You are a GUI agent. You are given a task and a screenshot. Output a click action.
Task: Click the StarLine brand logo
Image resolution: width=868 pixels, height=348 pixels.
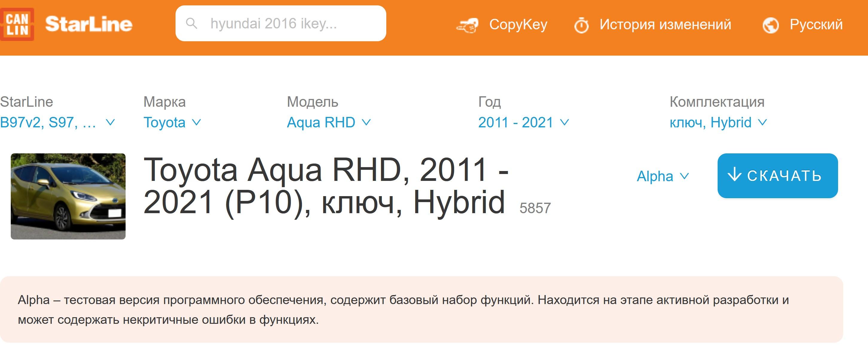[89, 24]
